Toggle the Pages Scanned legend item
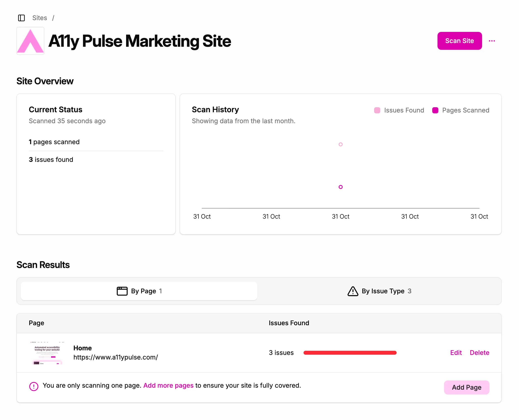 click(461, 110)
